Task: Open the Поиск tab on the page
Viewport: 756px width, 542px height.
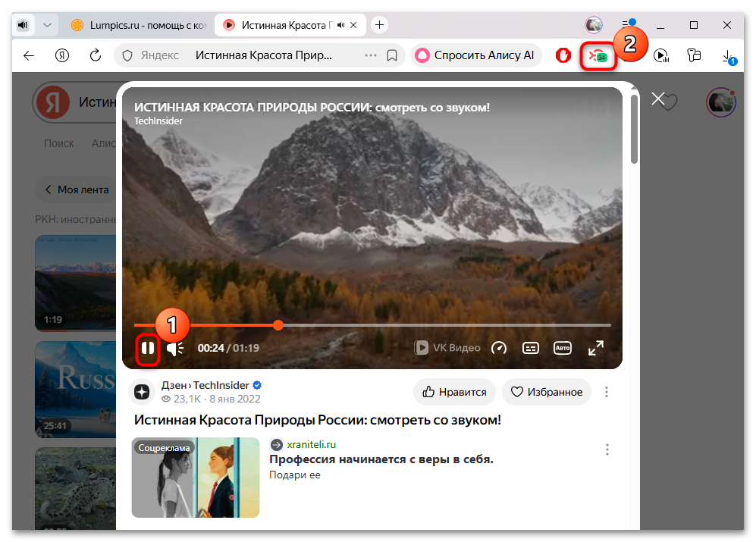Action: (59, 143)
